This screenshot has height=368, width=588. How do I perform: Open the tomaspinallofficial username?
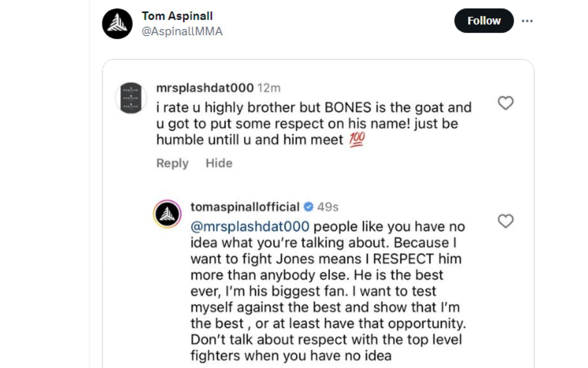tap(245, 207)
